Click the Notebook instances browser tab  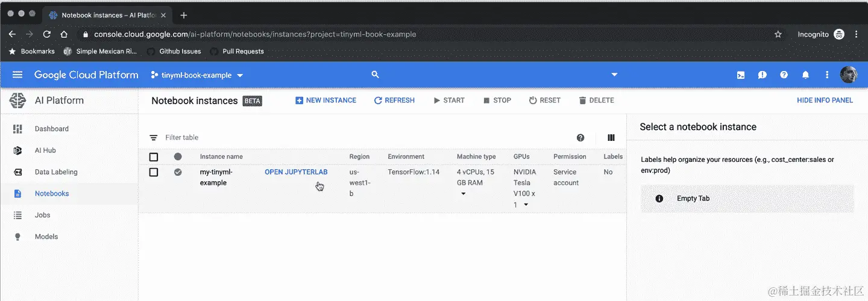pos(107,15)
